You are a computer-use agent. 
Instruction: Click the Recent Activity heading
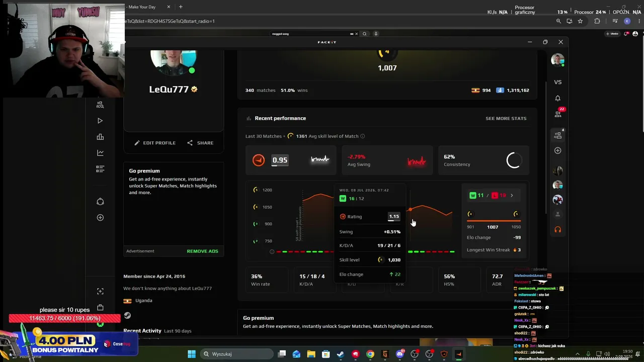(x=142, y=331)
